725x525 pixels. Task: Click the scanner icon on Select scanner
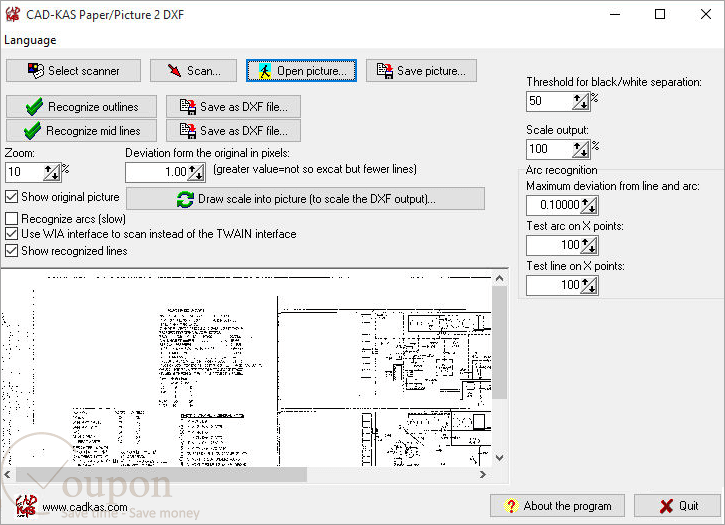[36, 71]
